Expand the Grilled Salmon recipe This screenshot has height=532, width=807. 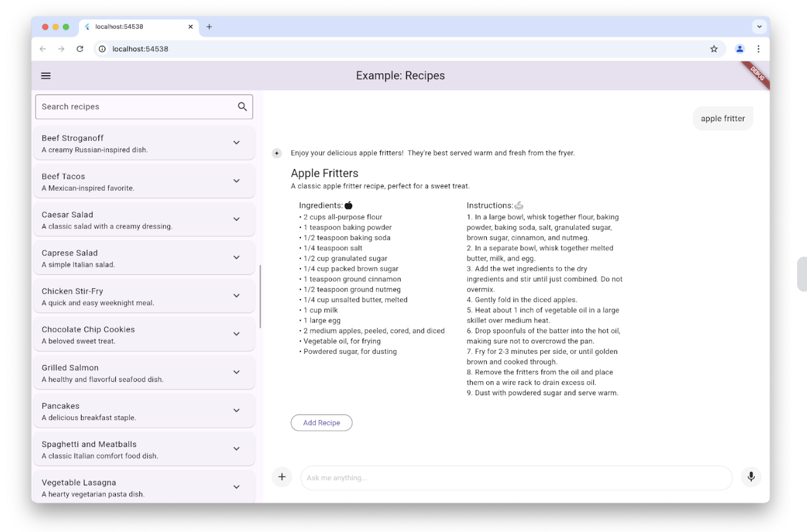click(x=236, y=373)
